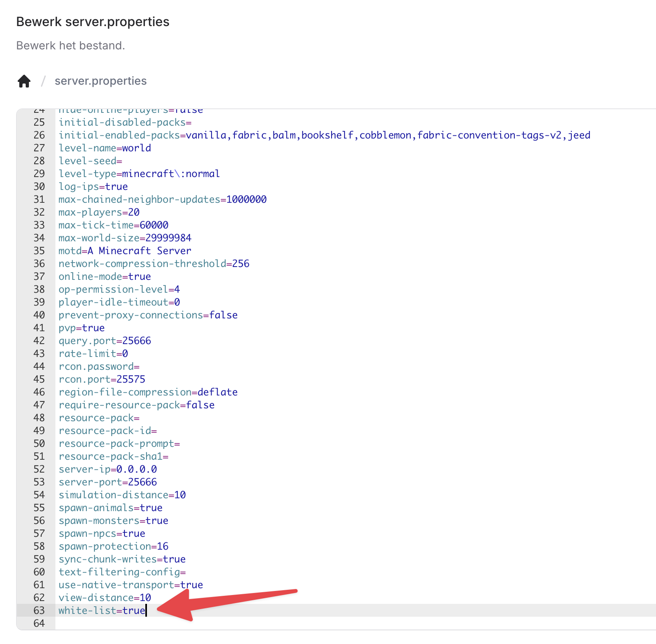
Task: Click the level-name=world line
Action: click(104, 148)
